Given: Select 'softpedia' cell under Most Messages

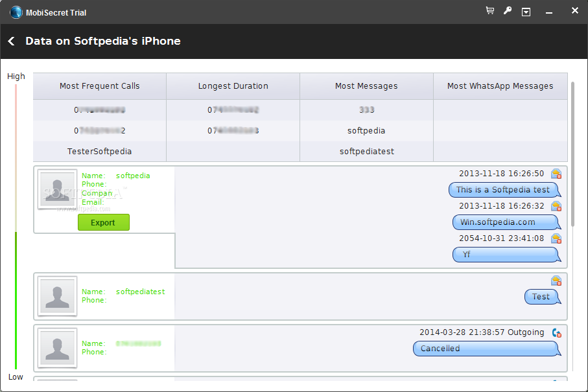Looking at the screenshot, I should point(366,131).
